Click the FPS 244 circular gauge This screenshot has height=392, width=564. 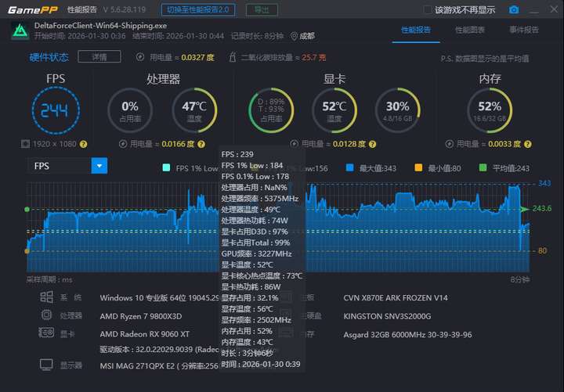coord(56,110)
